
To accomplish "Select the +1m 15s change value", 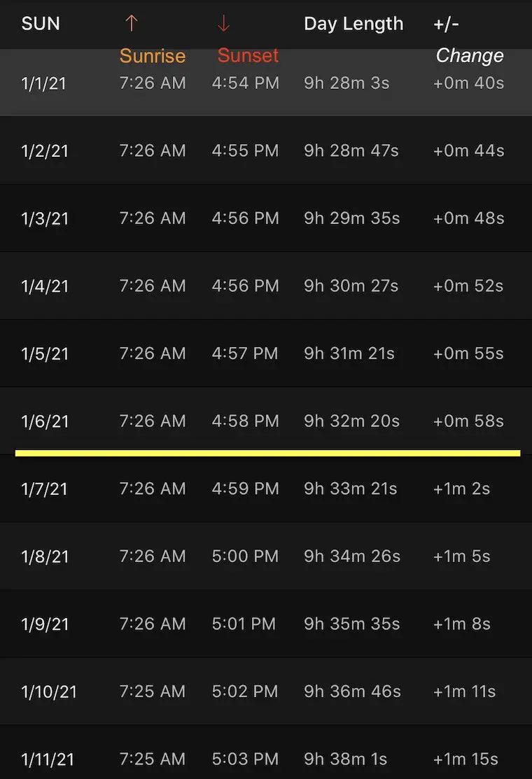I will (465, 759).
